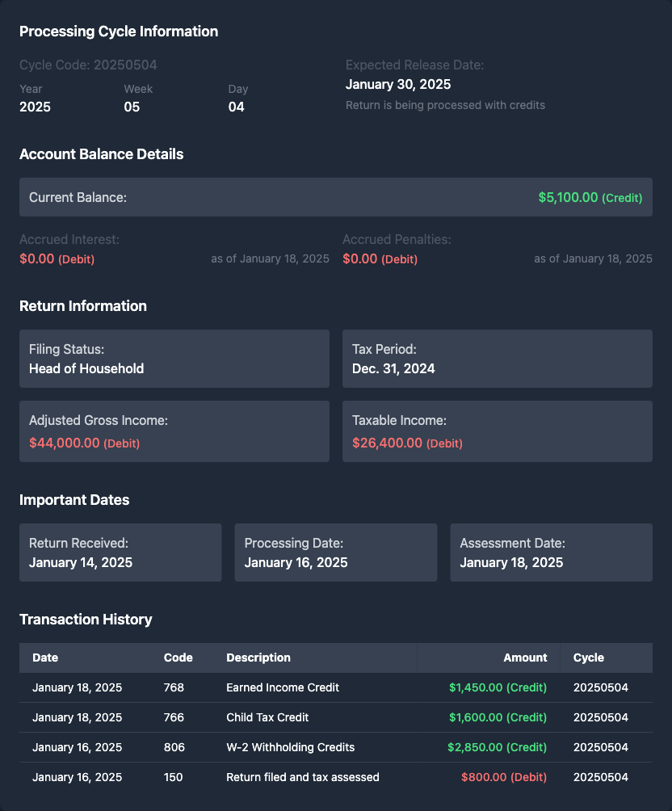672x811 pixels.
Task: Select the Filing Status card
Action: (x=174, y=359)
